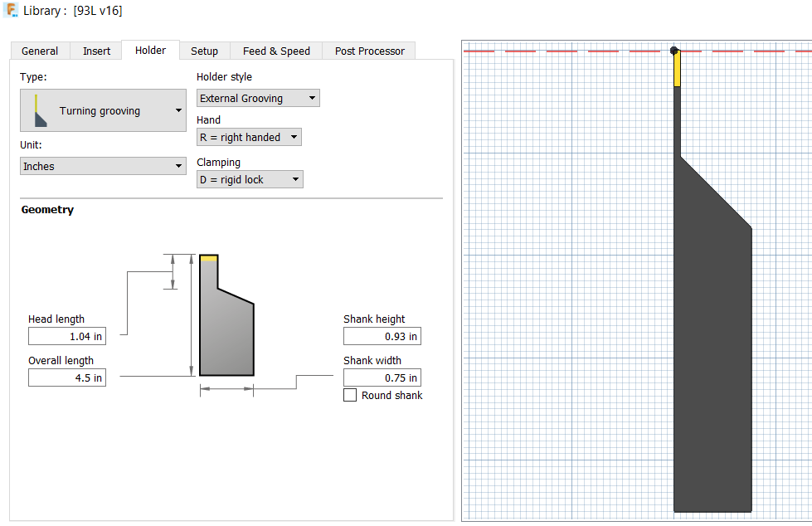Open the Feed & Speed tab

coord(276,51)
